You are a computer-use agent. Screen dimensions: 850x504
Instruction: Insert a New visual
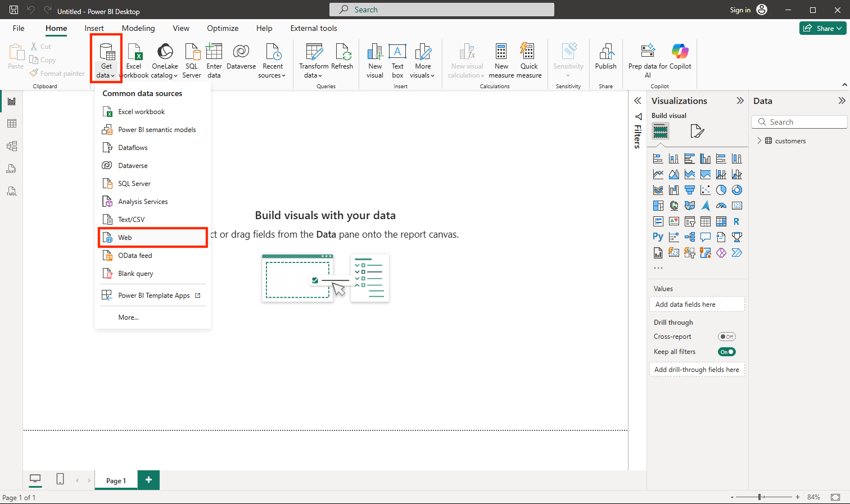point(375,61)
